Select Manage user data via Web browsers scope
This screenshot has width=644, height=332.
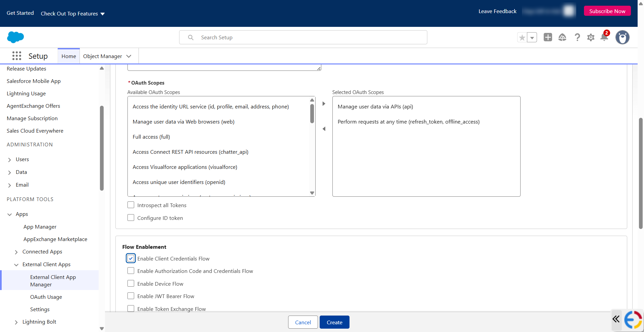(183, 122)
